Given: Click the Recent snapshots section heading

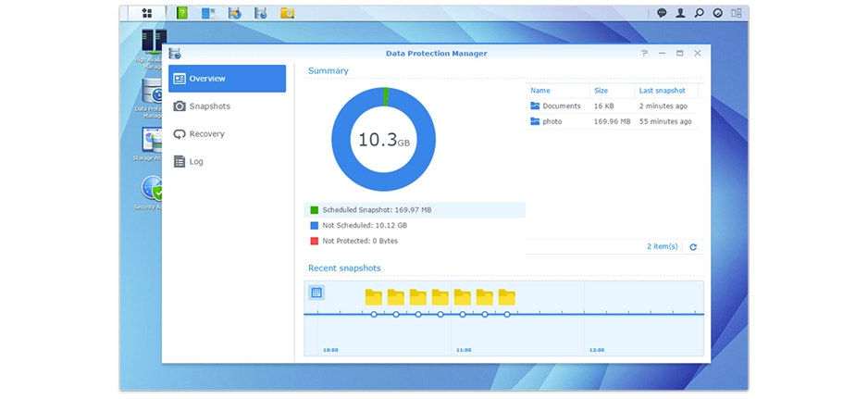Looking at the screenshot, I should (x=344, y=268).
